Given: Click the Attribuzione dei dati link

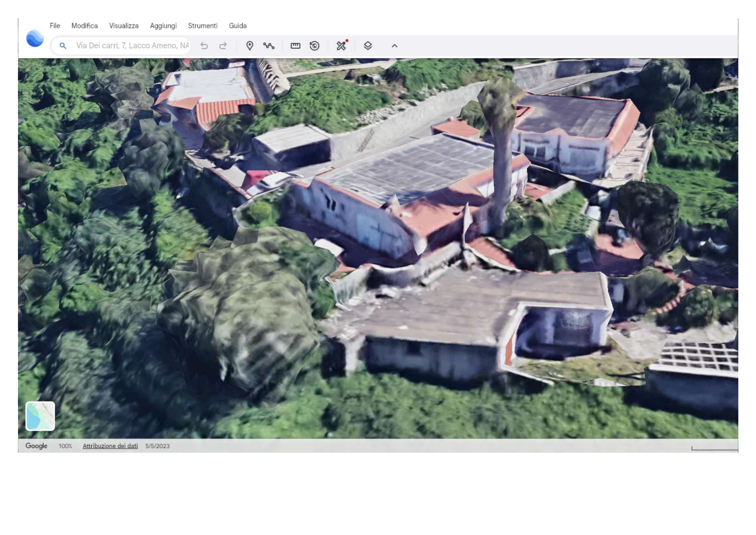Looking at the screenshot, I should [x=110, y=446].
